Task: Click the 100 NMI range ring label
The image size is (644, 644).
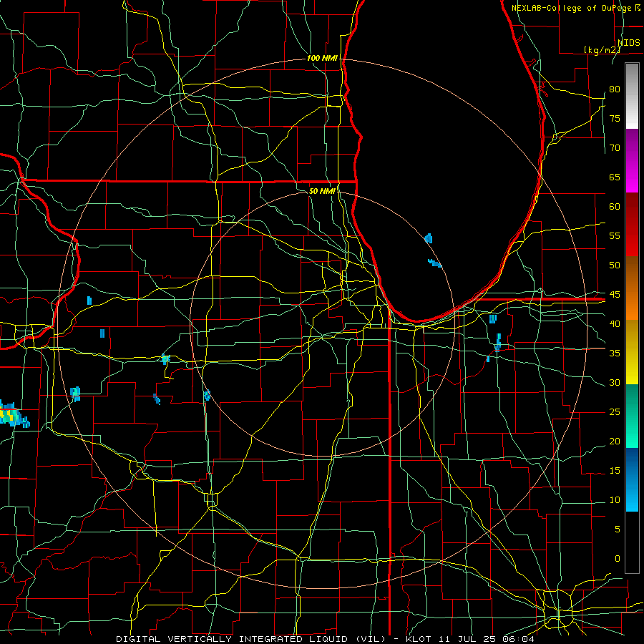Action: point(323,59)
